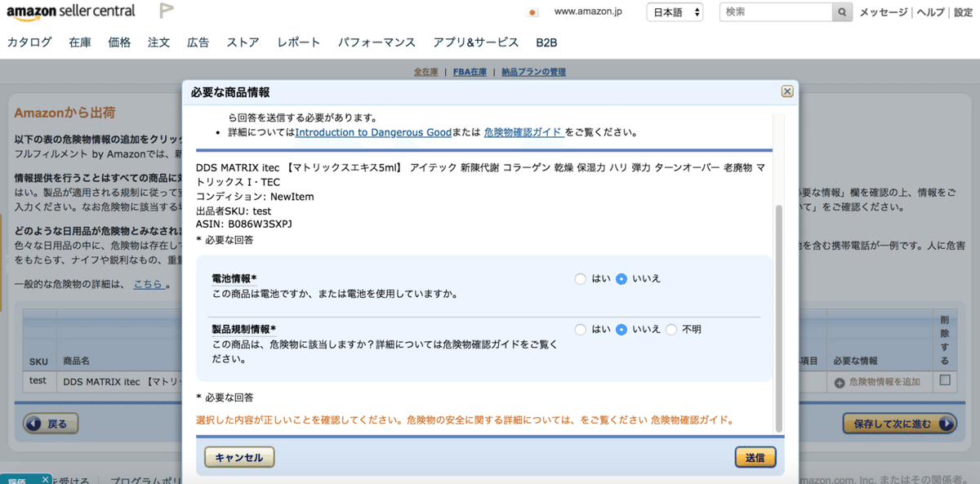Open the カタログ menu
Viewport: 980px width, 484px height.
pyautogui.click(x=29, y=42)
